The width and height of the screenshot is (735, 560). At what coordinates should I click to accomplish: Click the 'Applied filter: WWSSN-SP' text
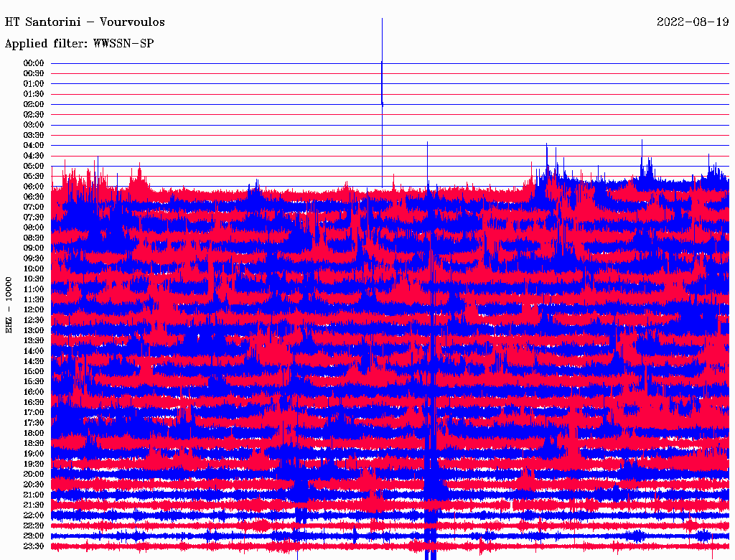click(x=79, y=44)
